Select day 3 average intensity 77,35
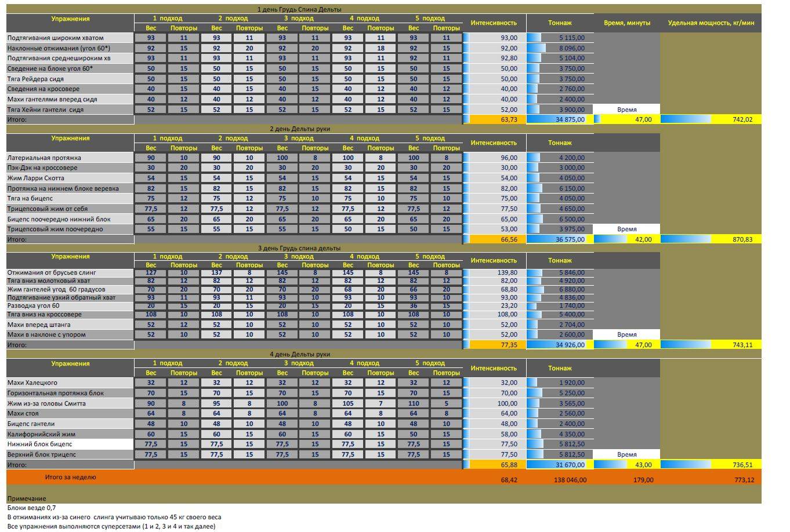790x532 pixels. [494, 345]
